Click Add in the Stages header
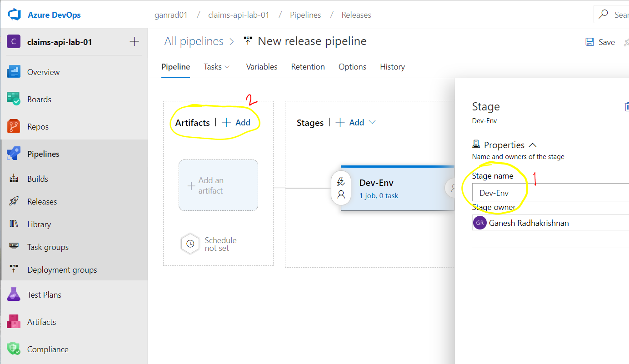Image resolution: width=629 pixels, height=364 pixels. pos(350,122)
